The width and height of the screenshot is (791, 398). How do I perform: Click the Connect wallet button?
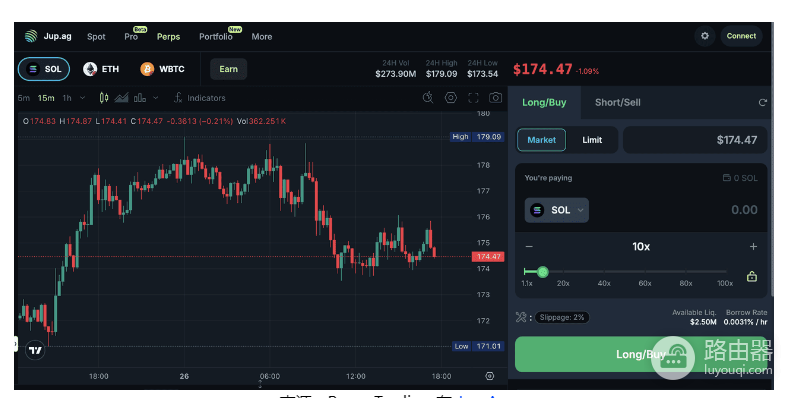741,36
